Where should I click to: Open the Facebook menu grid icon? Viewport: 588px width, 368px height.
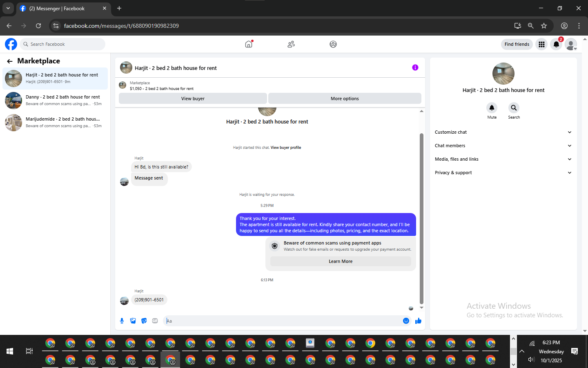click(x=541, y=44)
